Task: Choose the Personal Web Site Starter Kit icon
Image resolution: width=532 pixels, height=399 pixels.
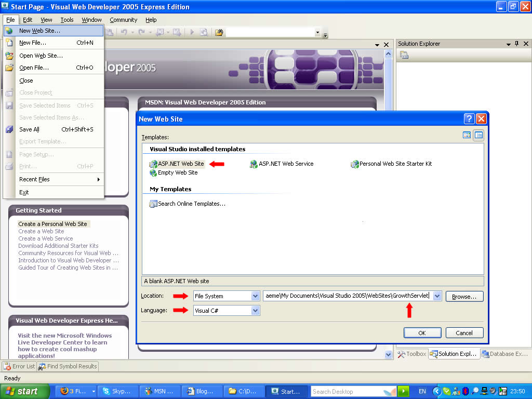Action: coord(354,164)
